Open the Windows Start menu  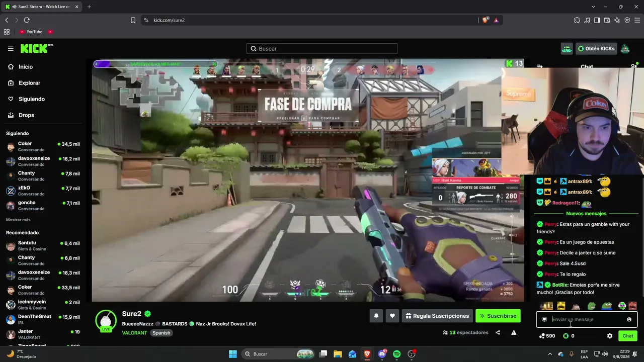[x=233, y=354]
